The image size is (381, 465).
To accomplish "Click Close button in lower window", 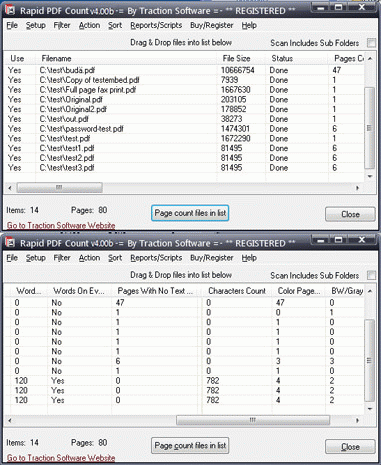I will [x=350, y=447].
